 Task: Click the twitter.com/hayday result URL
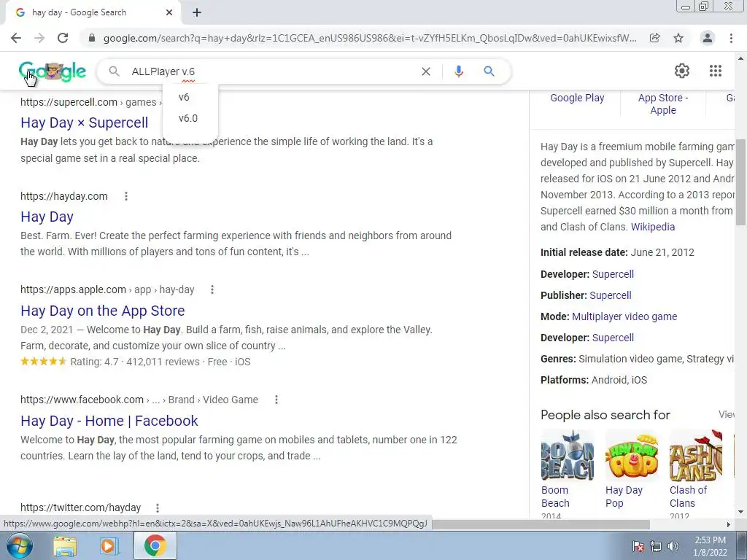[80, 508]
